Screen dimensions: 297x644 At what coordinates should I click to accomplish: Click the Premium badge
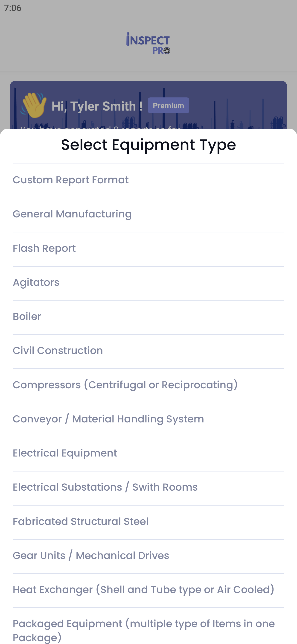[168, 105]
